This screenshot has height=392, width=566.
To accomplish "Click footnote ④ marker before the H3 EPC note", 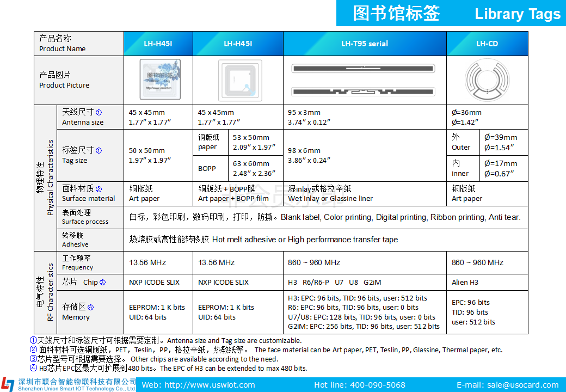I will coord(33,368).
